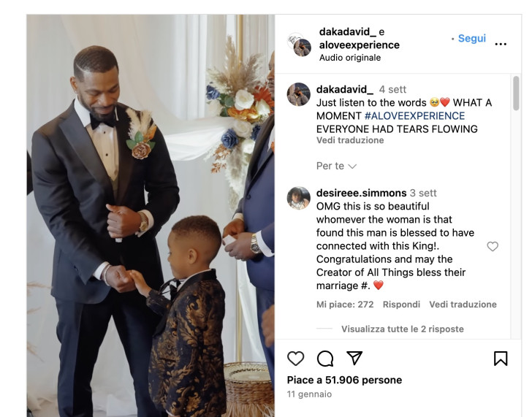This screenshot has width=532, height=417.
Task: Open desireee.simmons profile picture
Action: coord(299,198)
